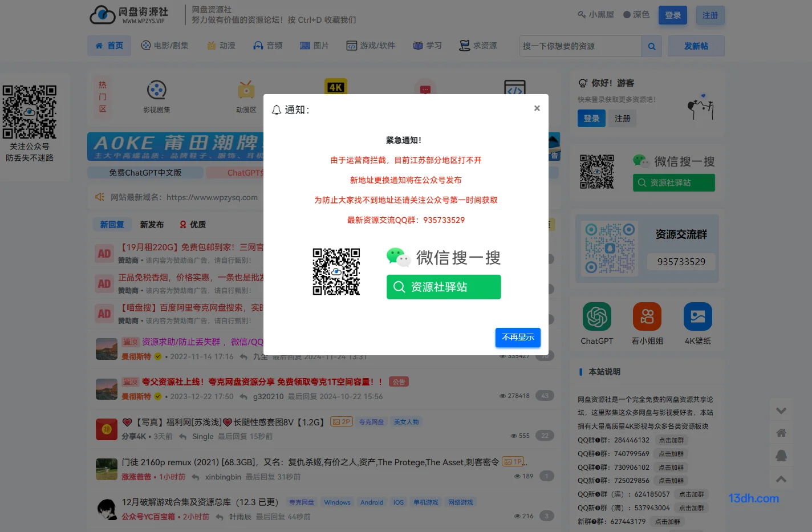Click 不再显示 button in dialog
The height and width of the screenshot is (532, 812).
[518, 338]
